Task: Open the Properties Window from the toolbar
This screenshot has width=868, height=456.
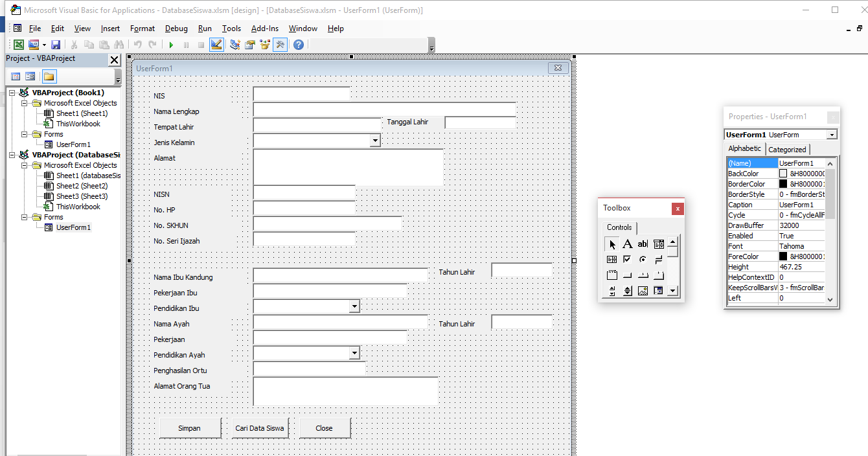Action: (x=249, y=44)
